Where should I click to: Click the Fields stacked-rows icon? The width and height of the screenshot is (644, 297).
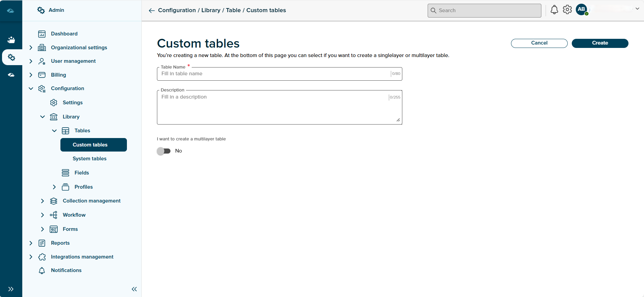pos(65,173)
